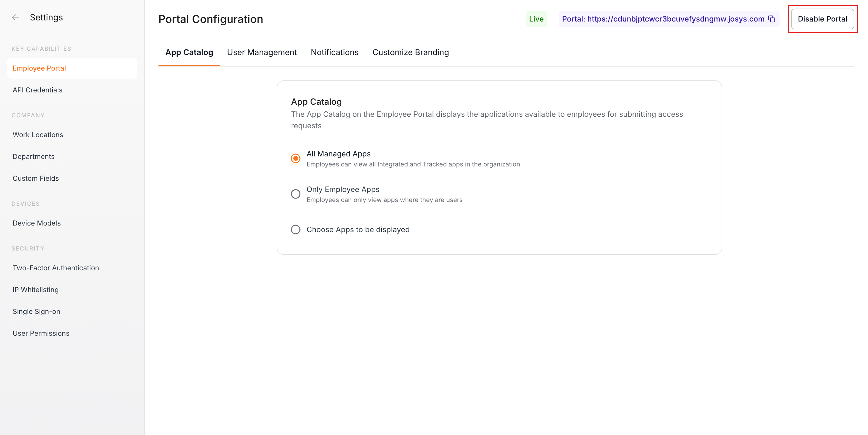Open Custom Fields settings
Viewport: 868px width, 435px height.
coord(36,179)
